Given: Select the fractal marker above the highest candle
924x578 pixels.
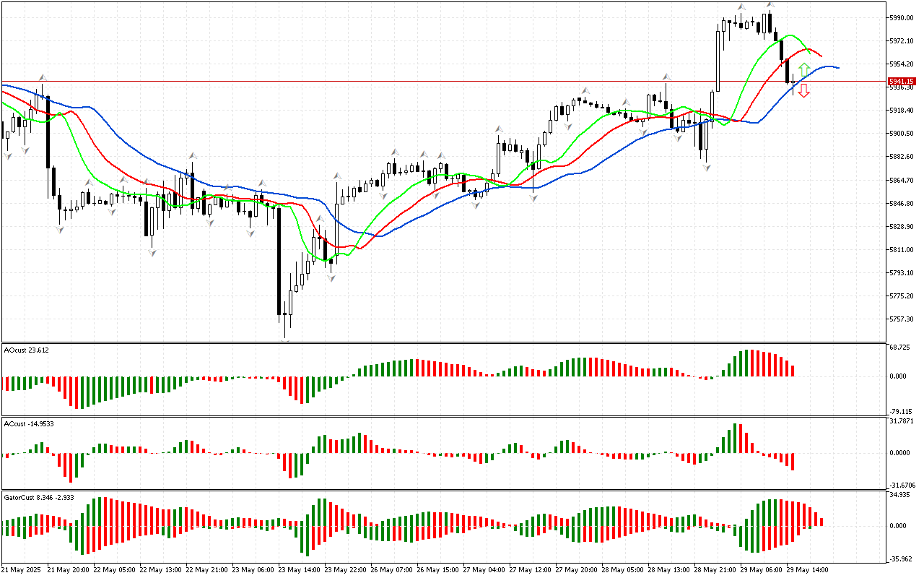Looking at the screenshot, I should tap(771, 5).
